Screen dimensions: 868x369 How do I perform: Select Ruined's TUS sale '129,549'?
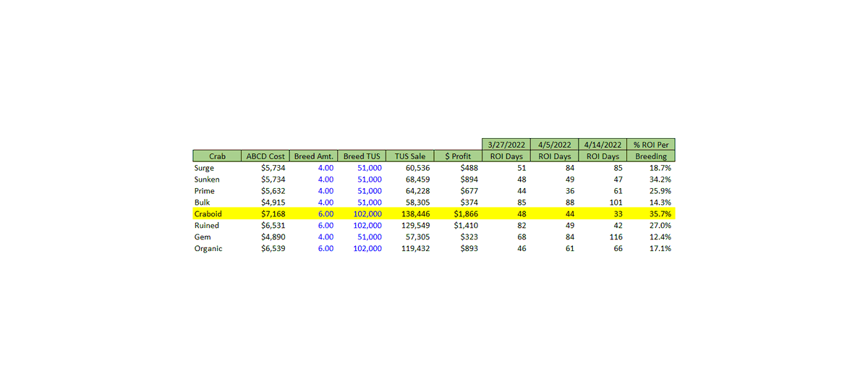click(x=415, y=226)
